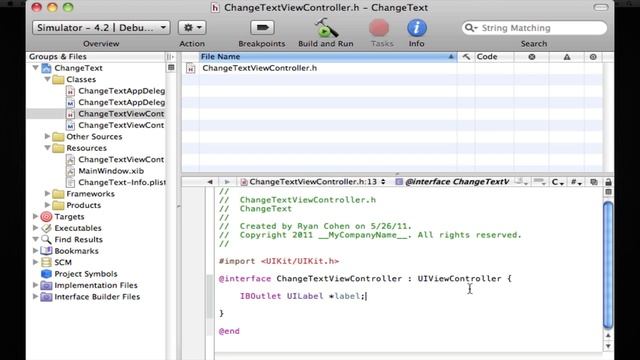
Task: Open the blue Info icon
Action: (417, 28)
